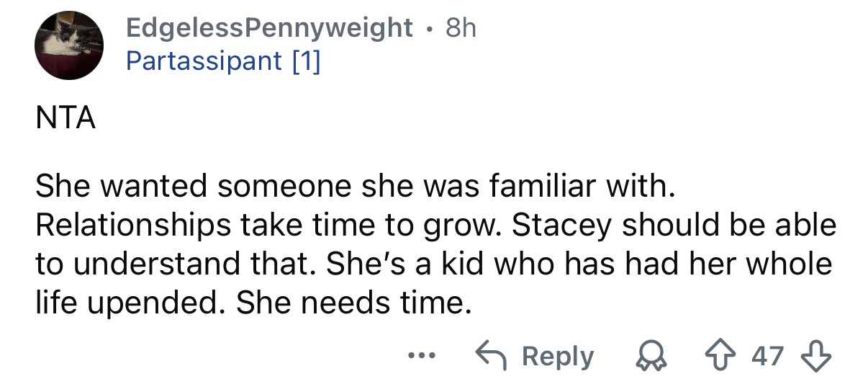The width and height of the screenshot is (868, 379).
Task: Visit the EdgelessPennyweight user profile
Action: click(269, 28)
